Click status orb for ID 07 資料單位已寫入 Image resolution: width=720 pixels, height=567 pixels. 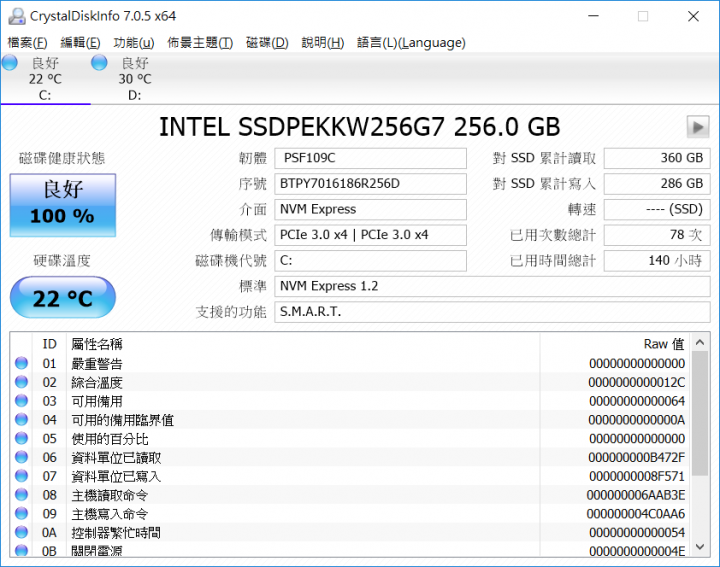[x=21, y=476]
